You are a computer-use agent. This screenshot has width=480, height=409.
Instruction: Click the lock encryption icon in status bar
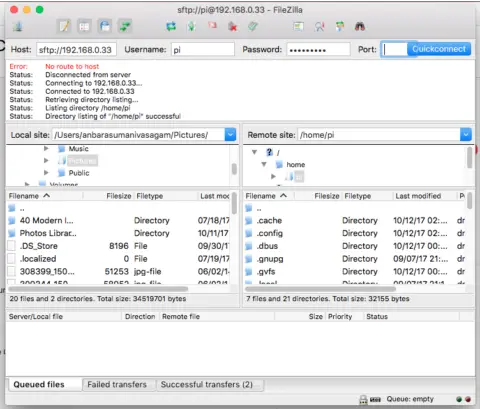tap(363, 399)
